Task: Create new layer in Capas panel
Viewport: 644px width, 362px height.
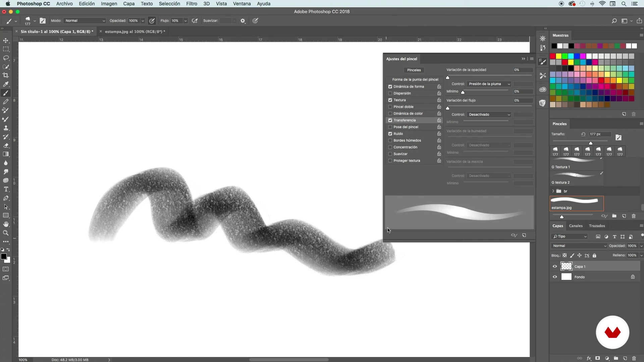Action: click(x=625, y=358)
